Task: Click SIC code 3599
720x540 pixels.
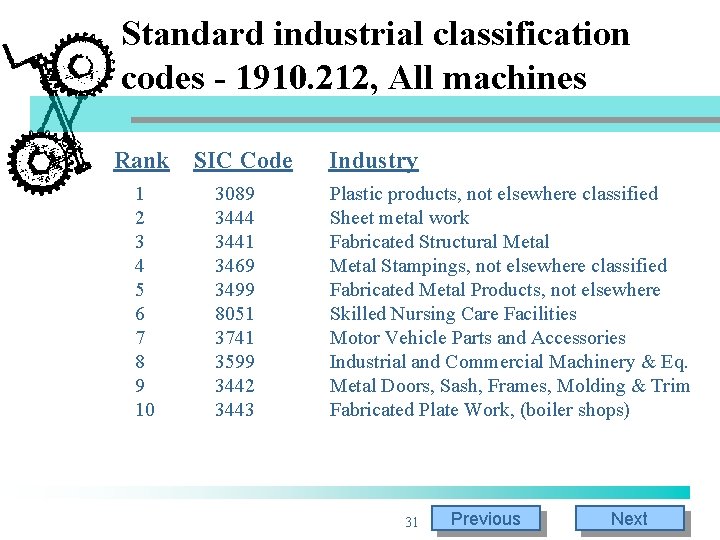Action: (x=235, y=361)
